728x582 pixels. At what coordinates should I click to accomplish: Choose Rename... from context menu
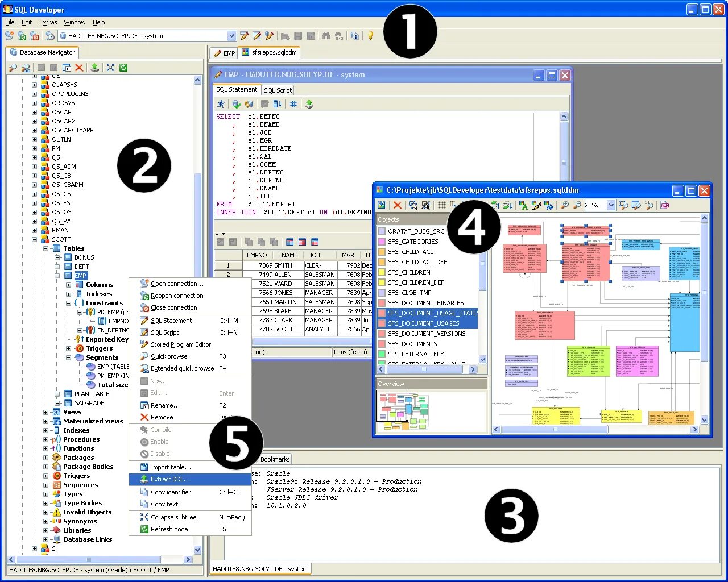coord(191,405)
